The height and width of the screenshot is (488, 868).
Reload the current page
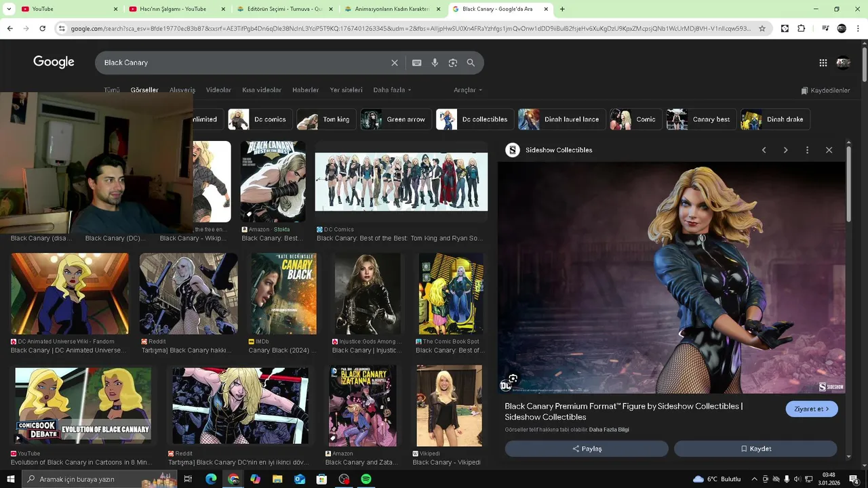[x=42, y=28]
